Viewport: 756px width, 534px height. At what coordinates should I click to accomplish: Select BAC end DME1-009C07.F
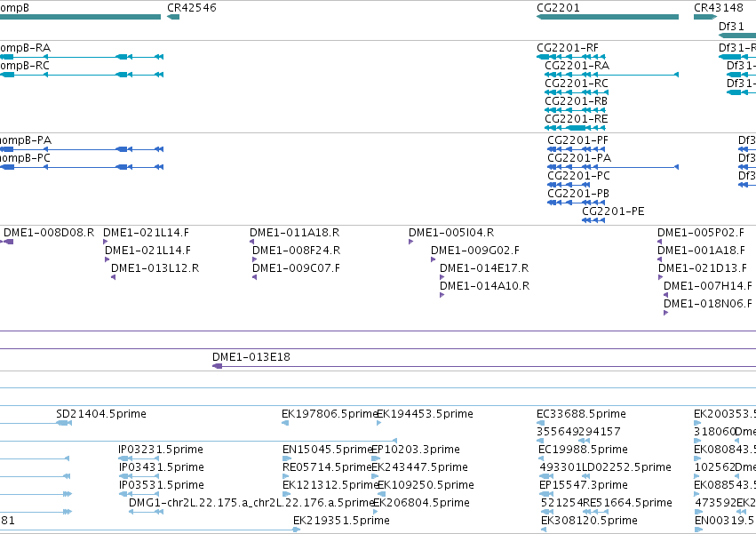[x=296, y=268]
